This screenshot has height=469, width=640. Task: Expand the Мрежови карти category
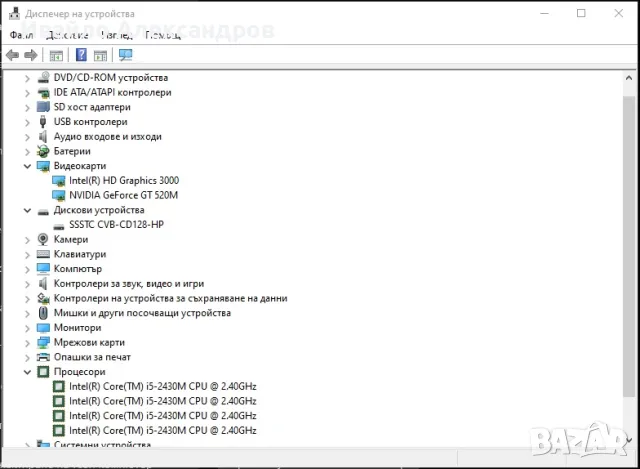[27, 342]
